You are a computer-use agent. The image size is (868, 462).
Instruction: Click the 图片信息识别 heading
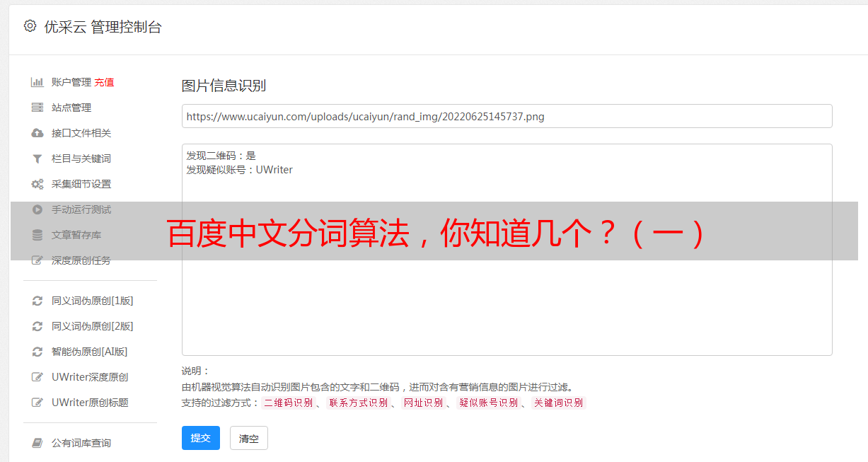224,86
